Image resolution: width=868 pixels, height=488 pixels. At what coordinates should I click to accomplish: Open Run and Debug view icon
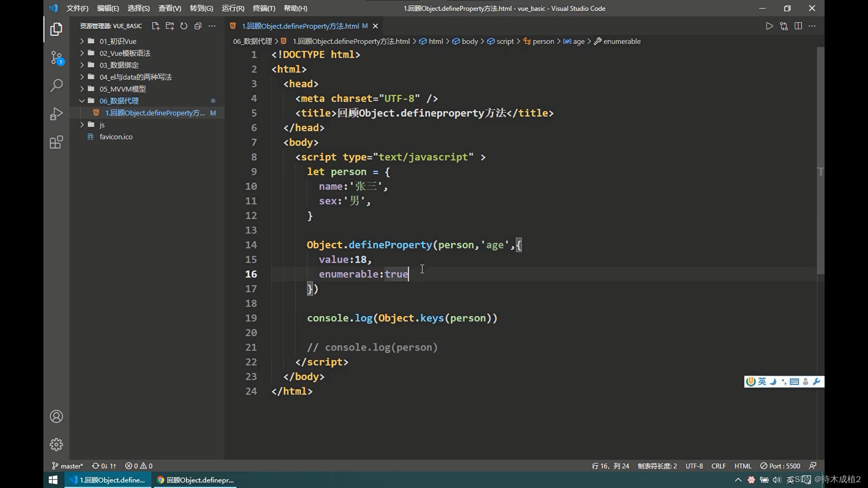point(57,114)
